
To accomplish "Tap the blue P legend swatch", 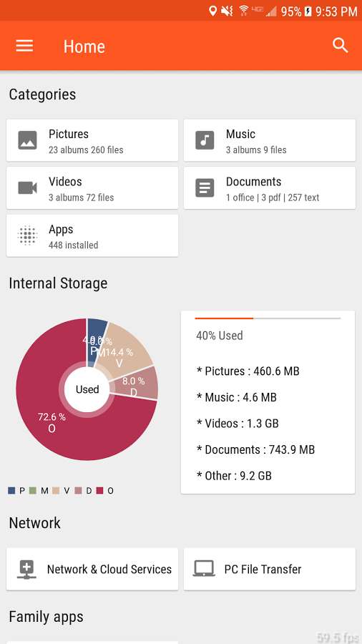I will (x=11, y=490).
